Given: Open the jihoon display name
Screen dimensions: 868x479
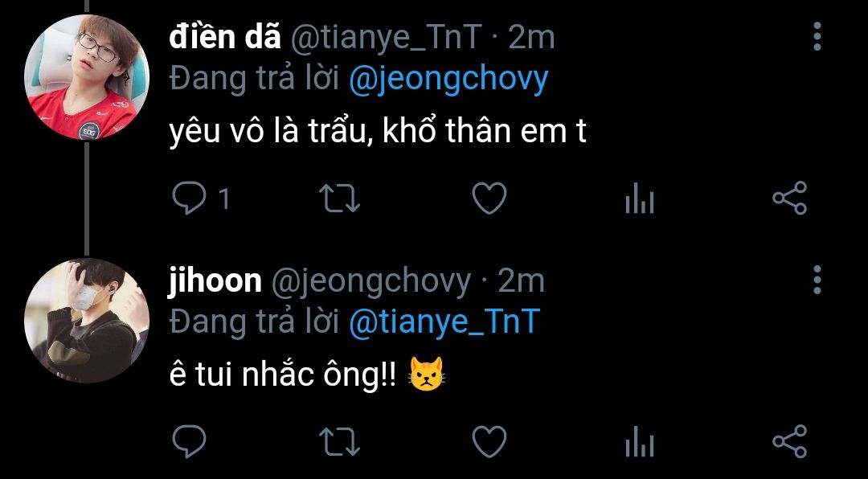Looking at the screenshot, I should [x=215, y=280].
